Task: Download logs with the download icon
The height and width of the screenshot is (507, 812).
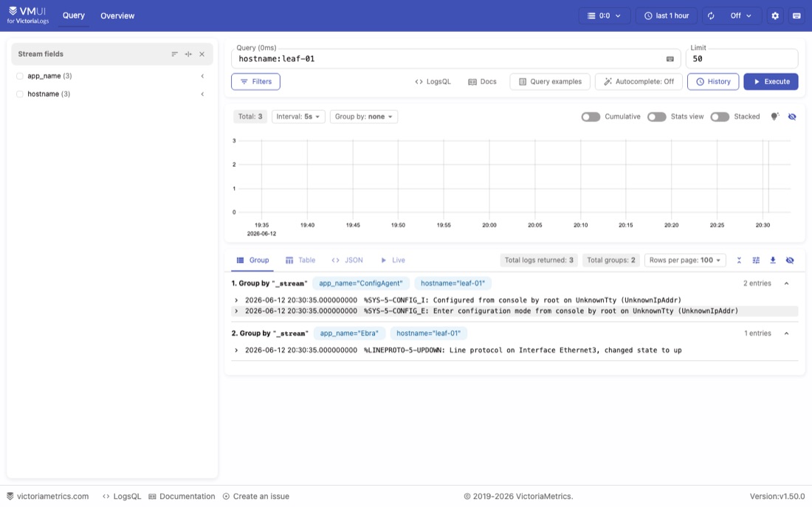Action: 773,260
